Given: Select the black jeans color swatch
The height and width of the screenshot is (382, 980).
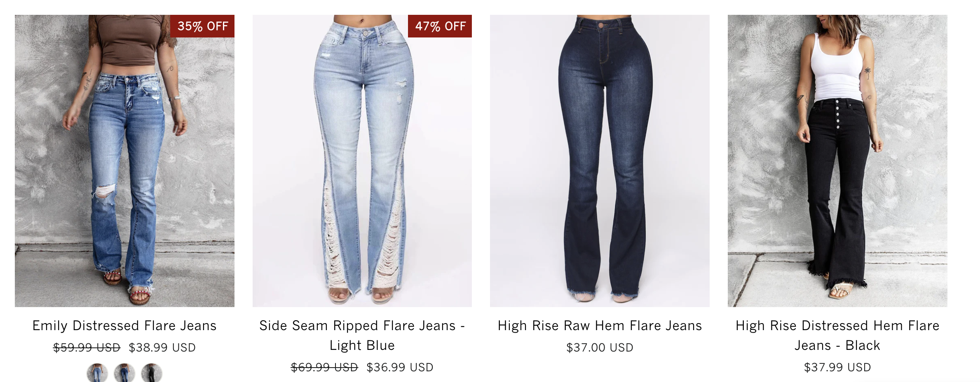Looking at the screenshot, I should tap(152, 373).
